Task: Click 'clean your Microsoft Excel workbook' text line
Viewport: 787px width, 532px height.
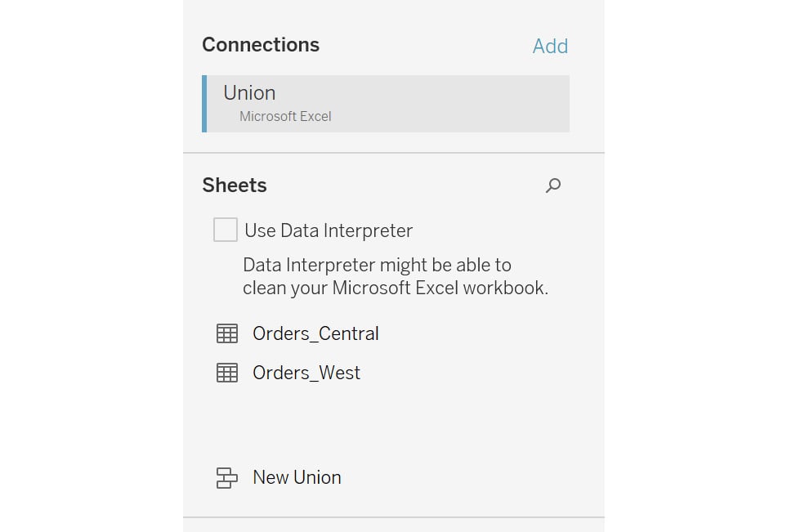Action: 396,288
